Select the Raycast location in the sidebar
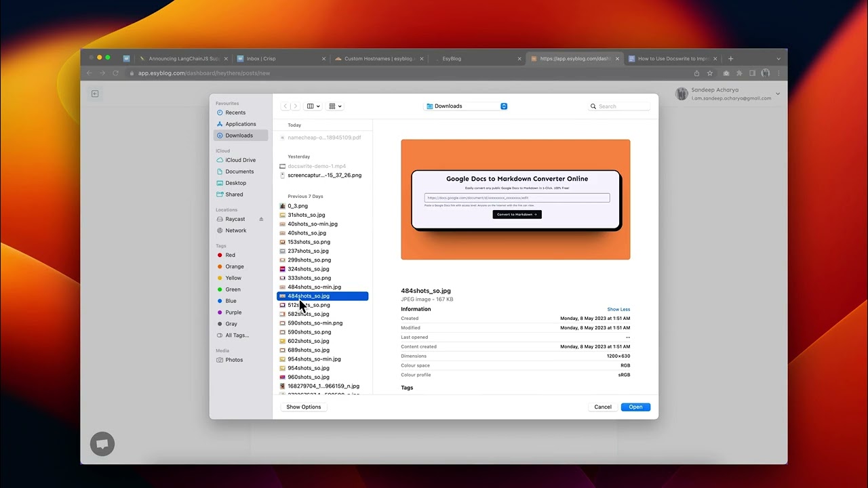This screenshot has width=868, height=488. coord(235,219)
